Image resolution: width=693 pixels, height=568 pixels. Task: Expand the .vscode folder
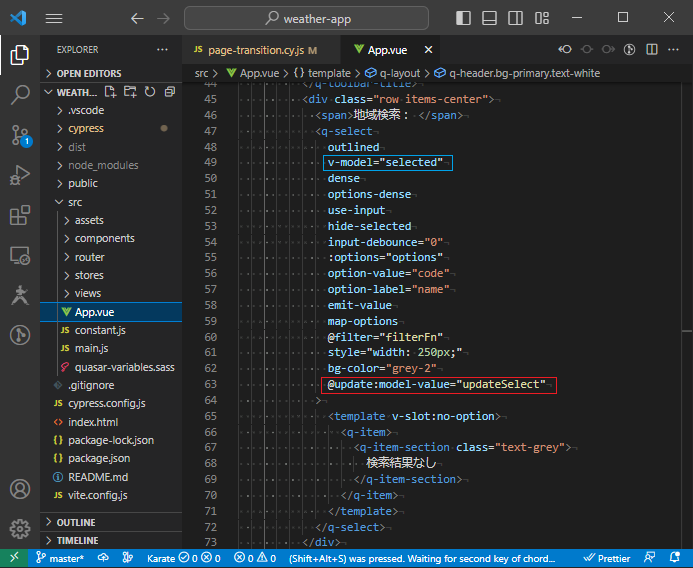pos(110,111)
